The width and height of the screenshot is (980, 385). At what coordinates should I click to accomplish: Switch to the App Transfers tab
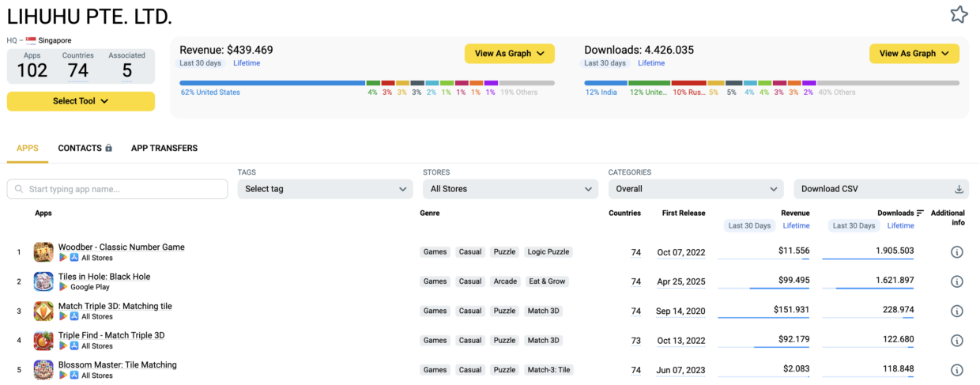point(164,148)
